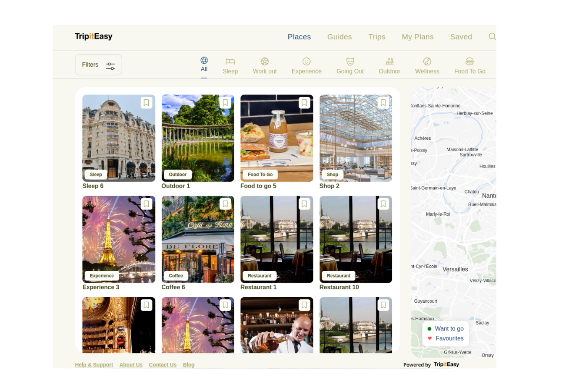Toggle bookmark on Outdoor 1 card
The image size is (579, 392).
(225, 103)
